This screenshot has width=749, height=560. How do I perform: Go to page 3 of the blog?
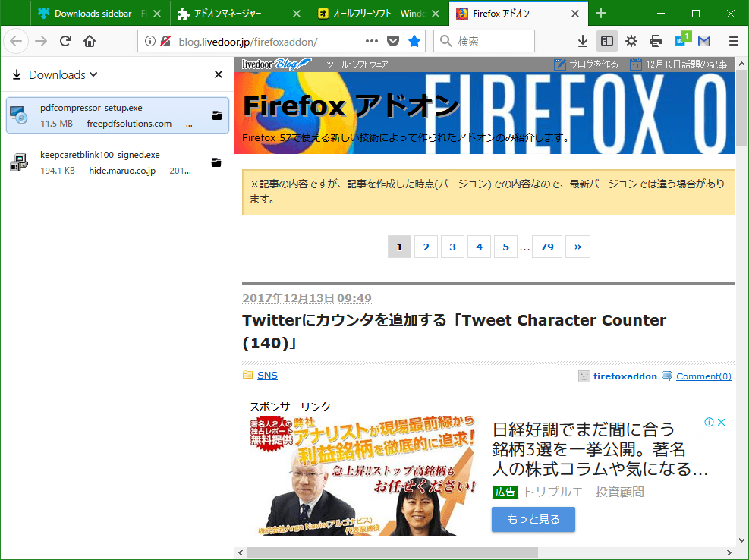(x=452, y=247)
